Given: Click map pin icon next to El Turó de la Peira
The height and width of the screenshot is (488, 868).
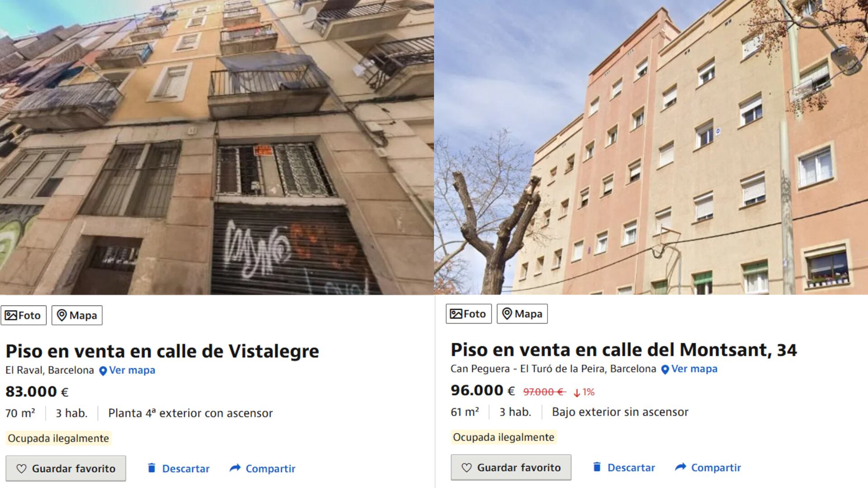Looking at the screenshot, I should pos(665,370).
